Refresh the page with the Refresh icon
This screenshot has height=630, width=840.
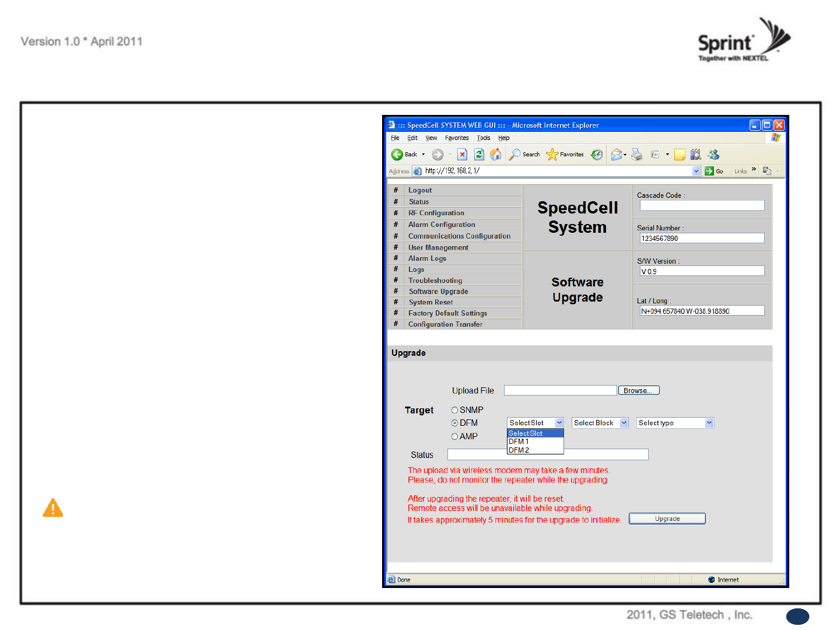click(479, 155)
